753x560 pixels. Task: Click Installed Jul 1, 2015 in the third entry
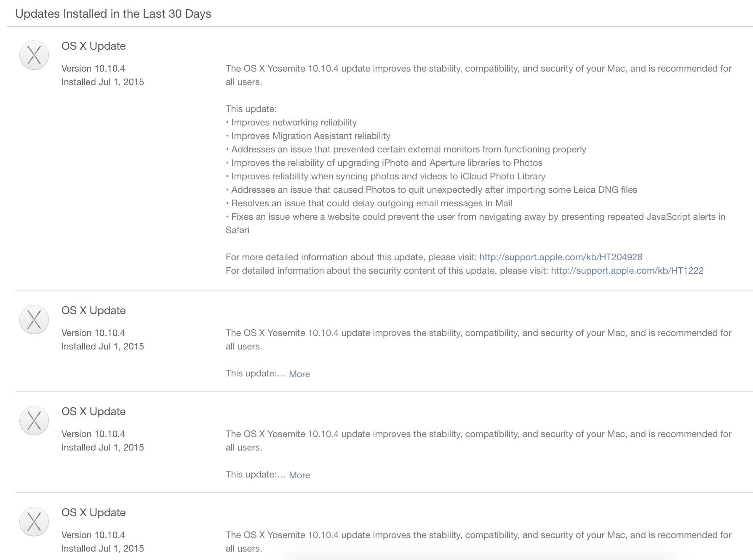(103, 447)
